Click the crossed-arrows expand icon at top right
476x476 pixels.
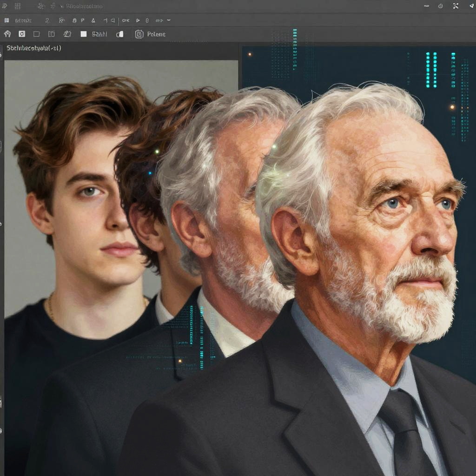[x=456, y=6]
